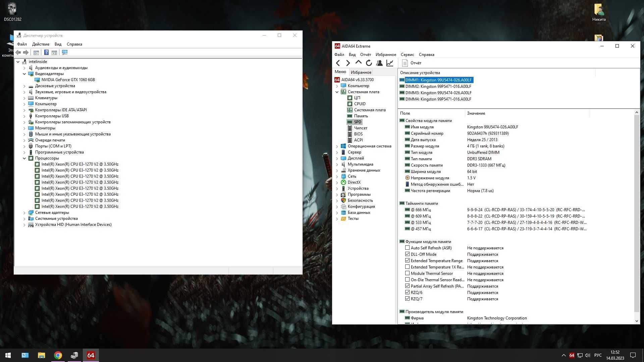Toggle RZQ/7 checkbox
The image size is (644, 362).
pos(407,299)
